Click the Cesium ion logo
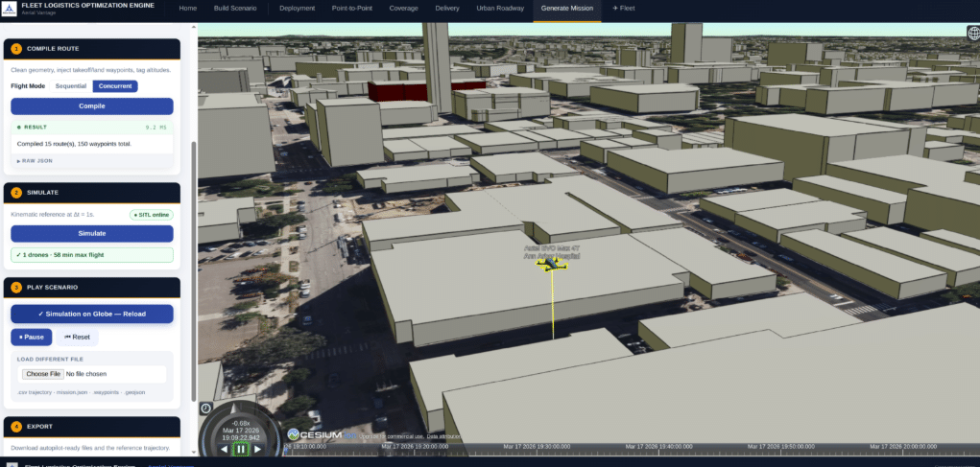Viewport: 980px width, 467px height. [322, 434]
